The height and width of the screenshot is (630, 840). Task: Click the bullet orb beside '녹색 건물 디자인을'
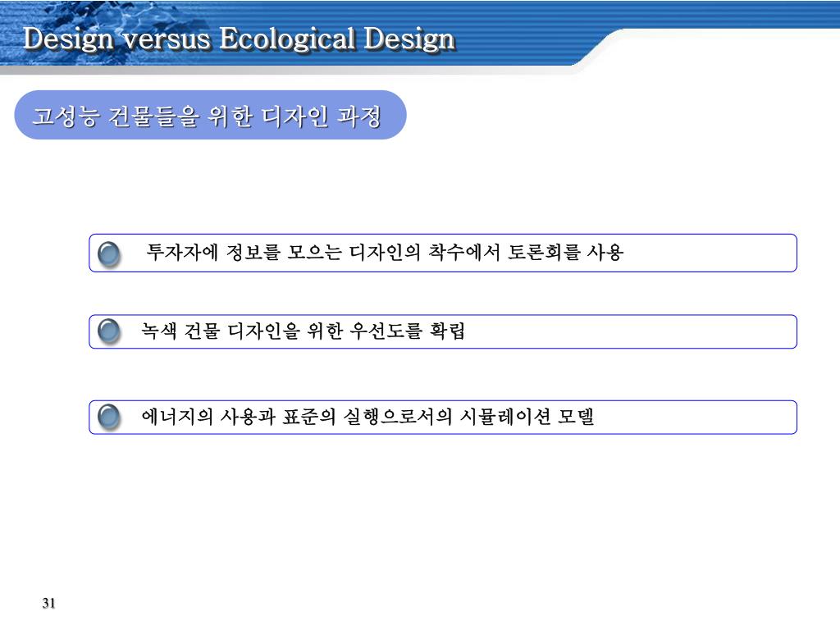(109, 331)
